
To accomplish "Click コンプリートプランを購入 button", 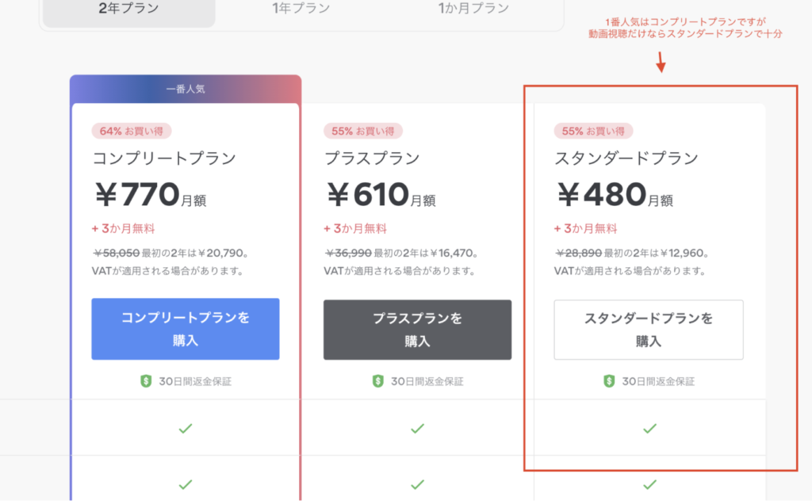I will click(186, 329).
